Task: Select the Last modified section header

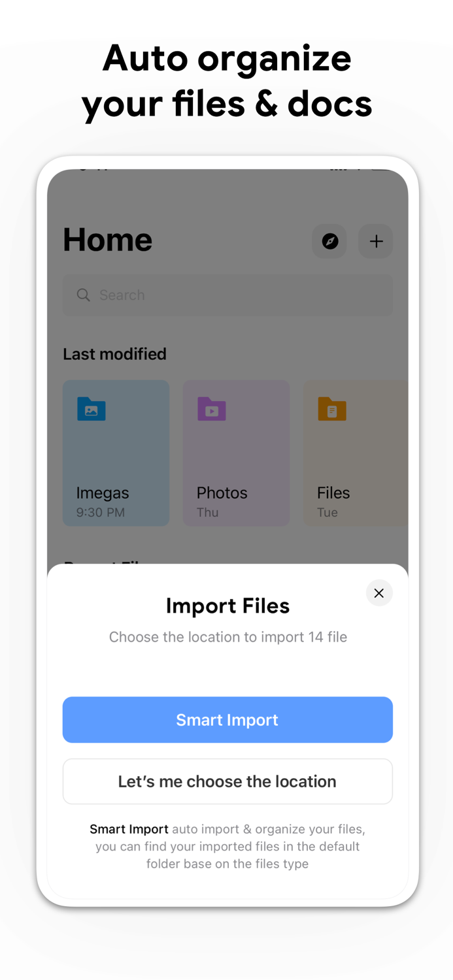Action: (x=114, y=354)
